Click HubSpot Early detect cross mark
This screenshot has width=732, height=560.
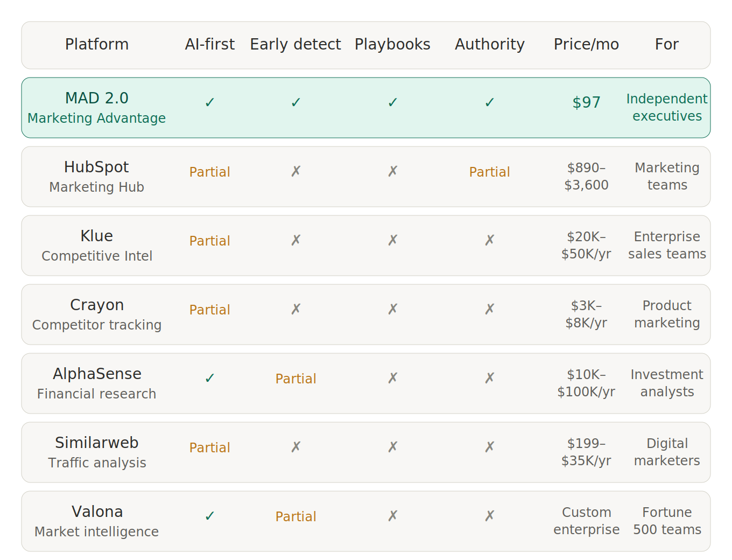pyautogui.click(x=296, y=171)
